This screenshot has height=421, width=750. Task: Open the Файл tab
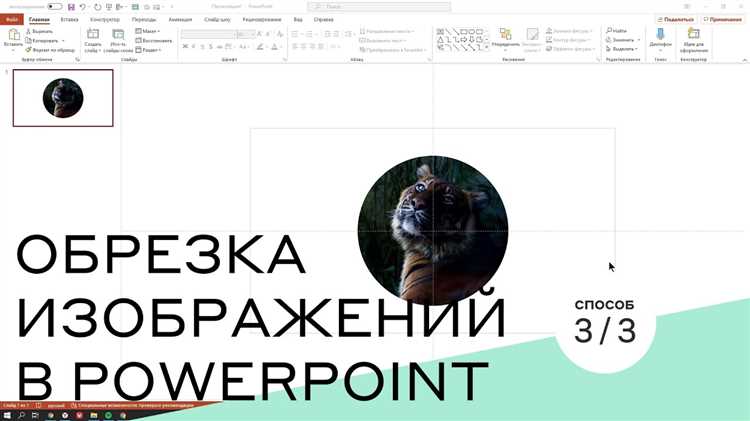(11, 20)
